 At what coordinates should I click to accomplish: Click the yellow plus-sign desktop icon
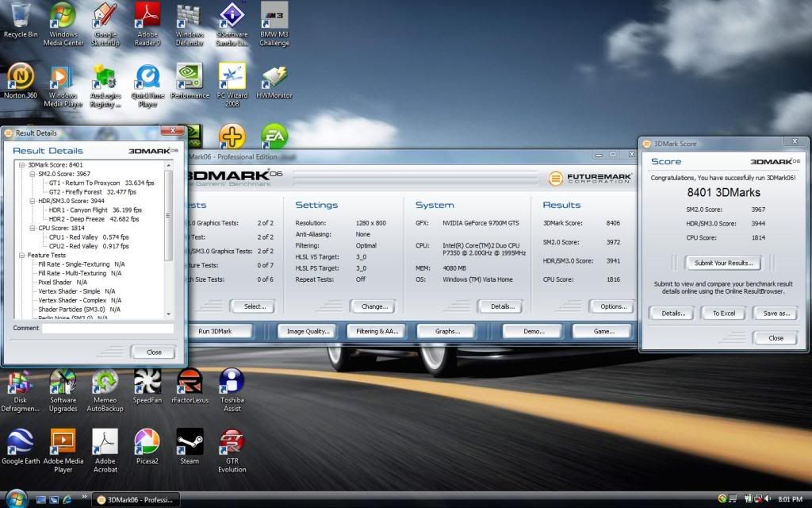[232, 136]
